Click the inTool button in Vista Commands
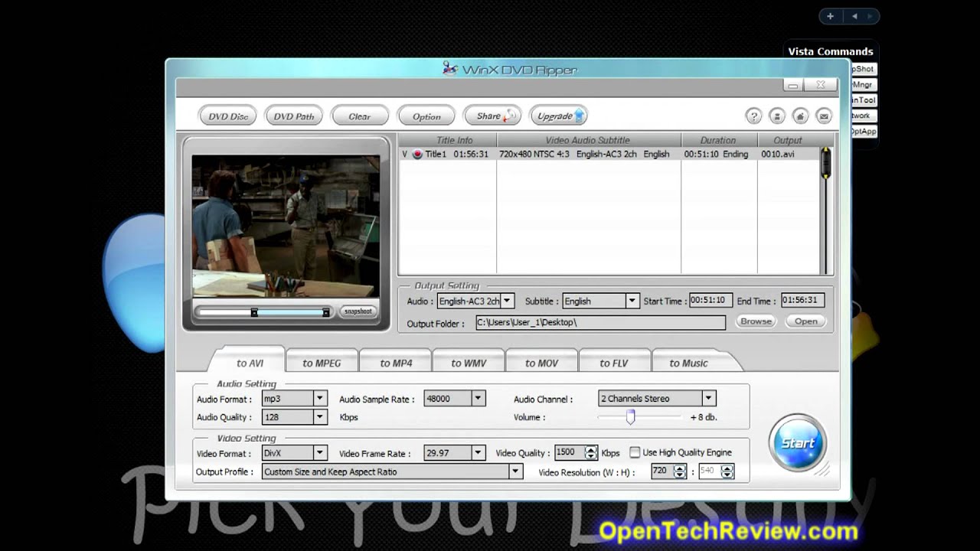The image size is (980, 551). 863,100
